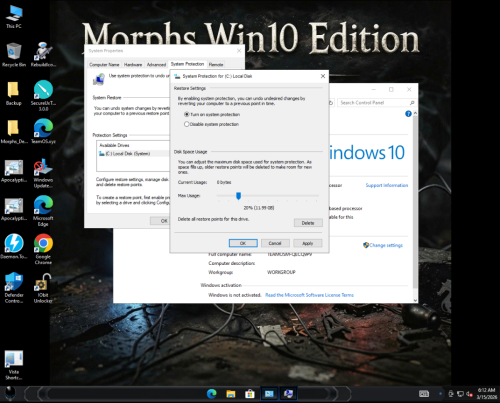This screenshot has height=403, width=500.
Task: Select the IObit Unlocker desktop icon
Action: [x=43, y=288]
